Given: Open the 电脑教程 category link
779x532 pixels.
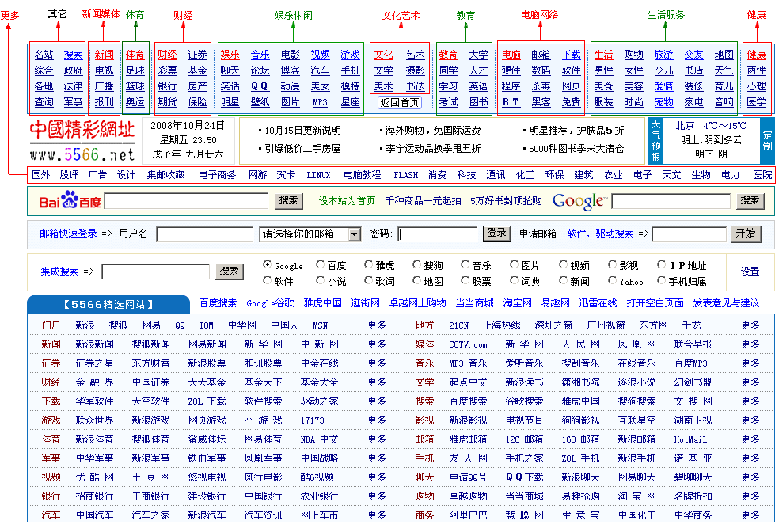Looking at the screenshot, I should click(362, 175).
